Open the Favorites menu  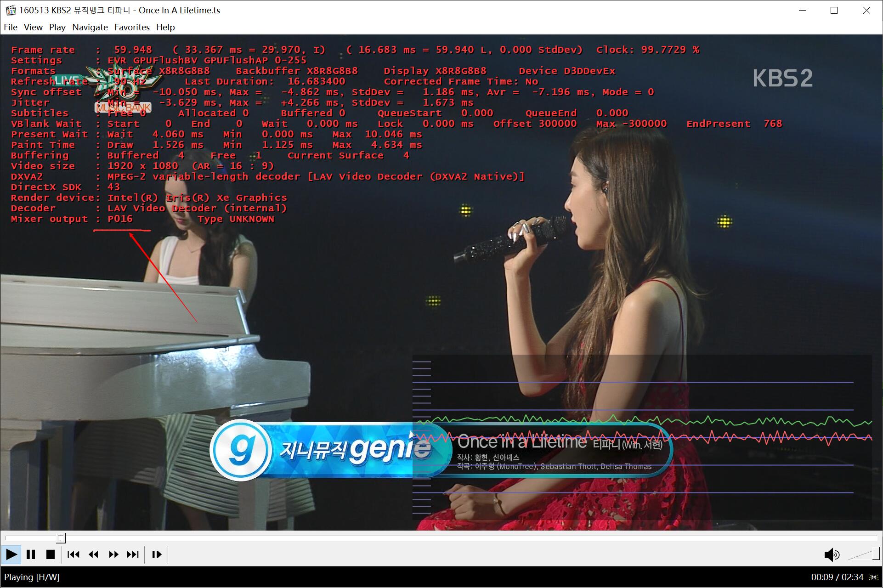tap(132, 27)
